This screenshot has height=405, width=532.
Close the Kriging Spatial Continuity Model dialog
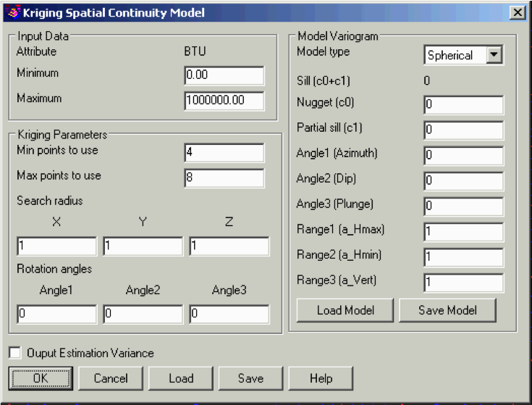pyautogui.click(x=518, y=12)
